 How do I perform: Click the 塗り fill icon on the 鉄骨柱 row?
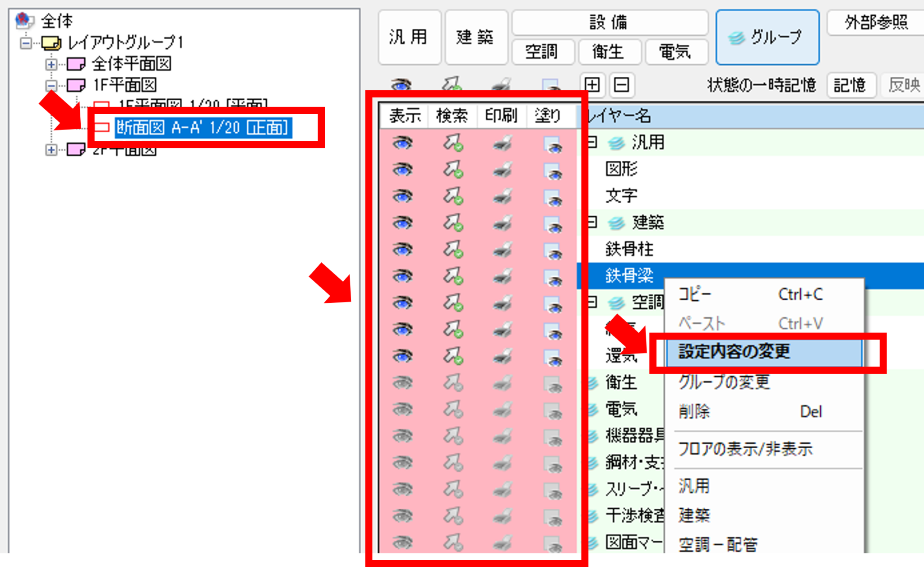tap(553, 249)
